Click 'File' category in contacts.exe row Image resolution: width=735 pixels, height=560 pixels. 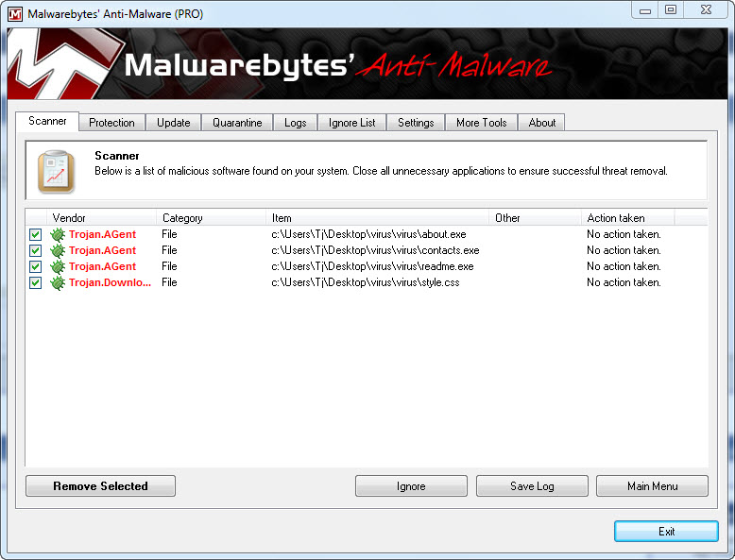[169, 250]
